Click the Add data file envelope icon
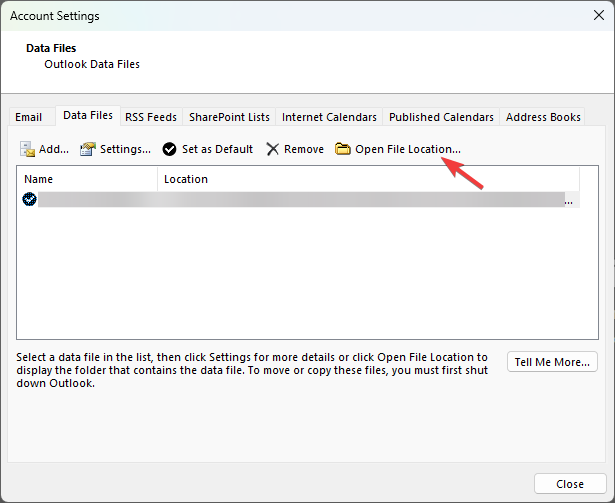This screenshot has width=615, height=503. click(27, 149)
